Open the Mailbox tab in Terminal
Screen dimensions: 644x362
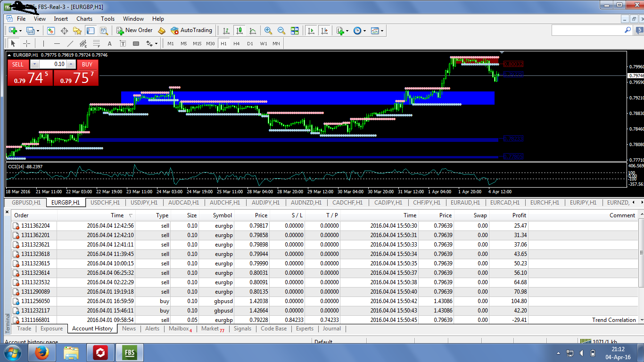[x=180, y=329]
